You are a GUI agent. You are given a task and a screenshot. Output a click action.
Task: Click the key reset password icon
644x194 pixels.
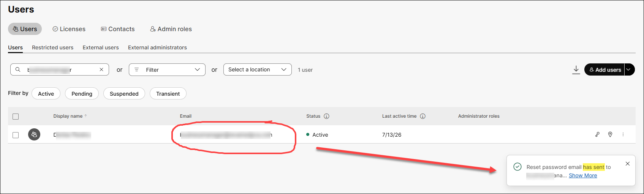[x=597, y=134]
